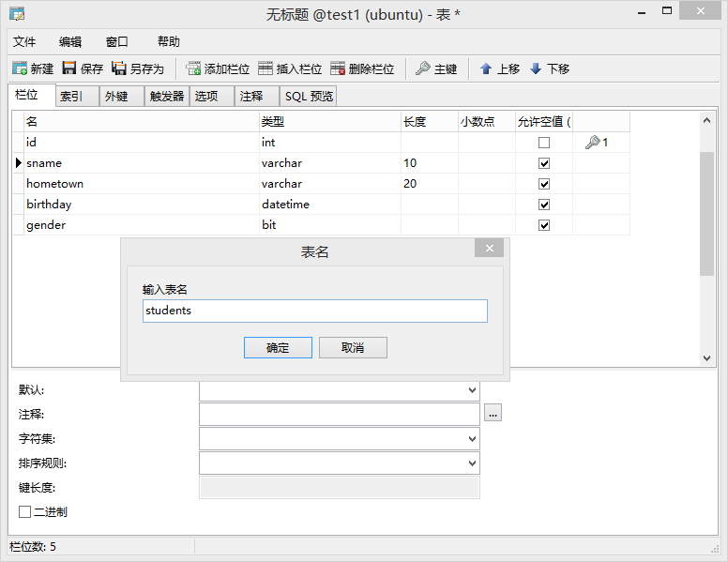Viewport: 728px width, 562px height.
Task: Click the 新建 (New) toolbar icon
Action: coord(20,68)
